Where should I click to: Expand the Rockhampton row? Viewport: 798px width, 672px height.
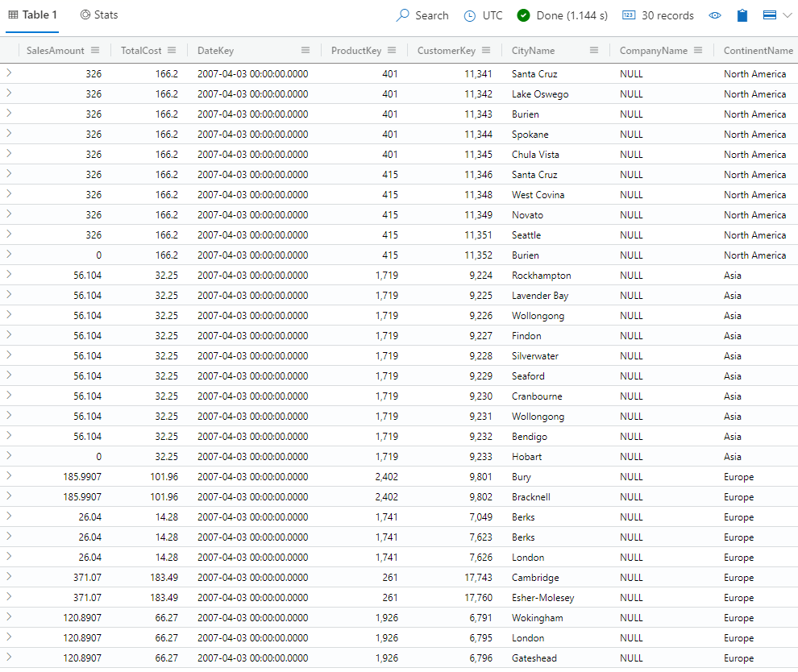coord(9,275)
